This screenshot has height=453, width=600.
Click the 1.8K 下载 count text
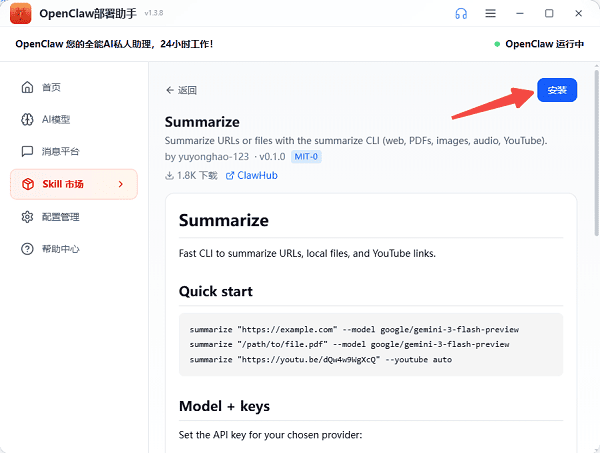tap(197, 176)
